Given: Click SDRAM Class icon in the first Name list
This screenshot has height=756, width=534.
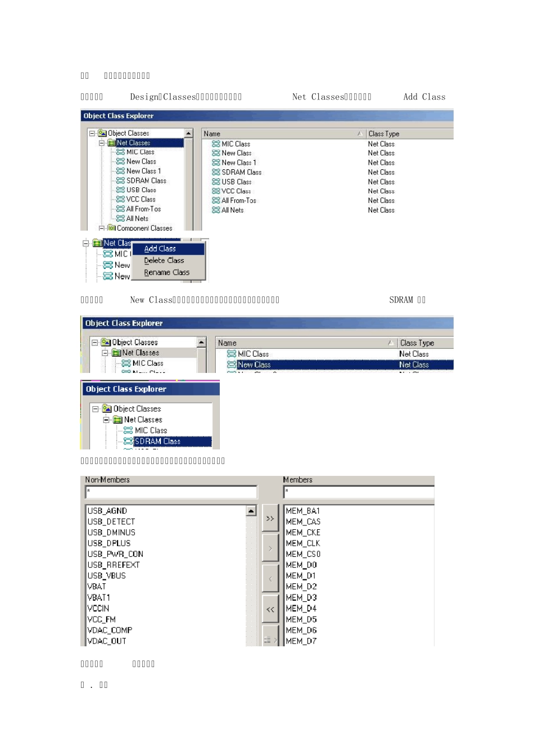Looking at the screenshot, I should (x=216, y=172).
